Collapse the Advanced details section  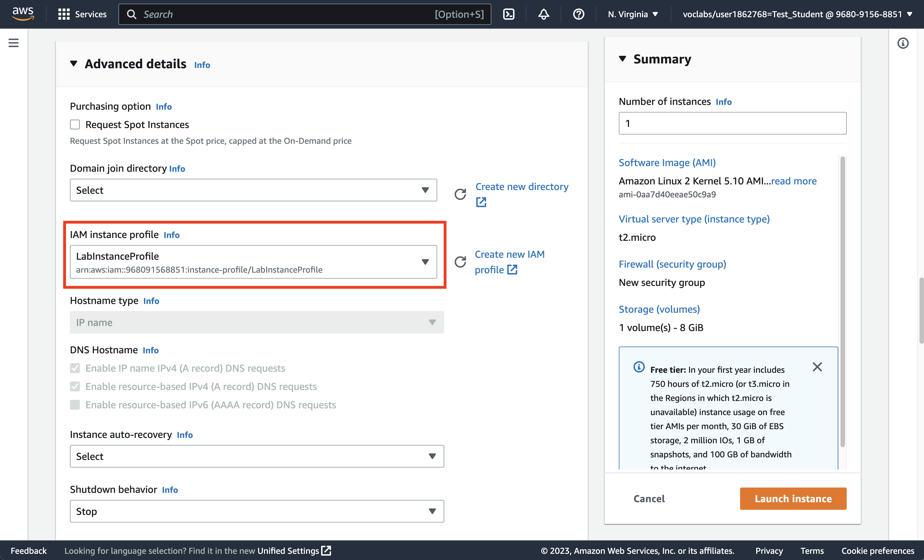(74, 64)
